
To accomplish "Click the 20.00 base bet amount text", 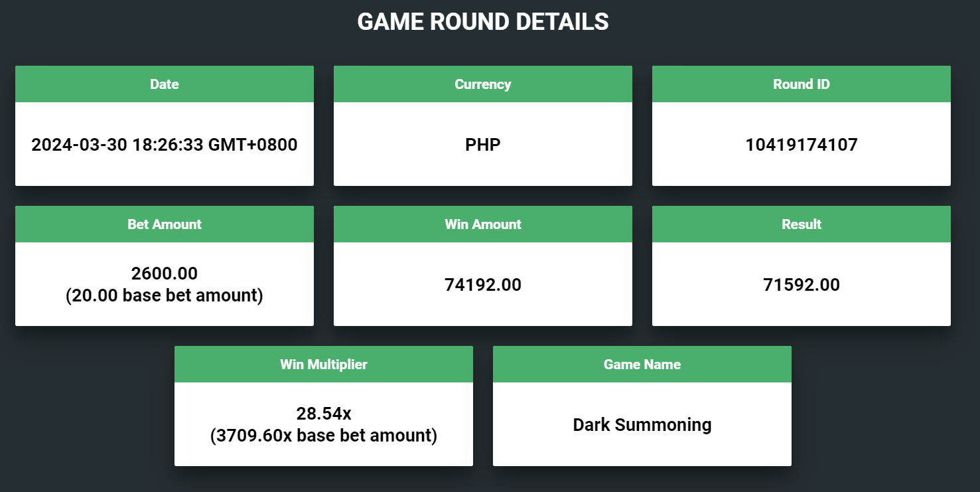I will point(165,295).
